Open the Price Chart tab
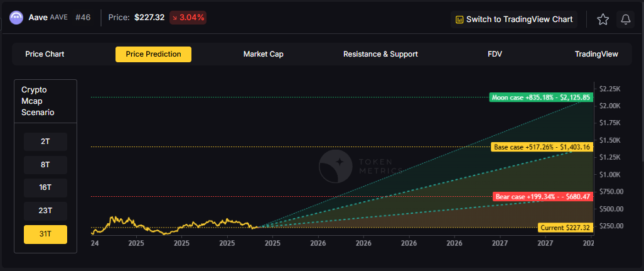Image resolution: width=644 pixels, height=271 pixels. click(45, 54)
